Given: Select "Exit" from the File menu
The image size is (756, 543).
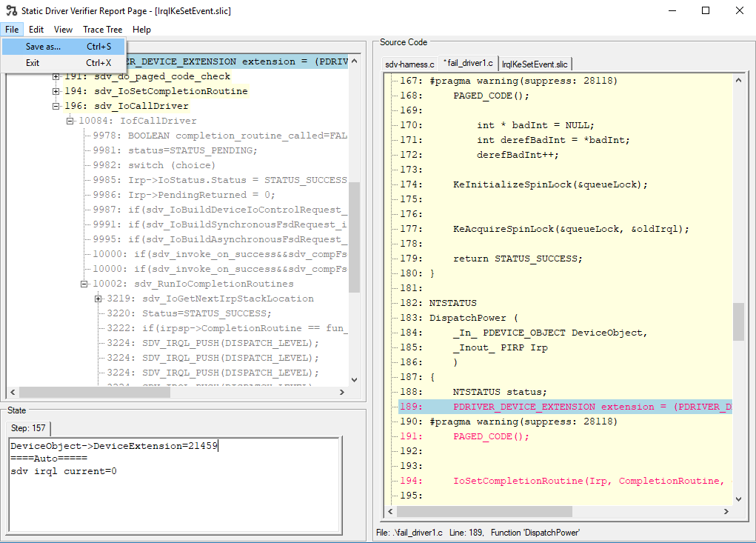Looking at the screenshot, I should point(31,62).
